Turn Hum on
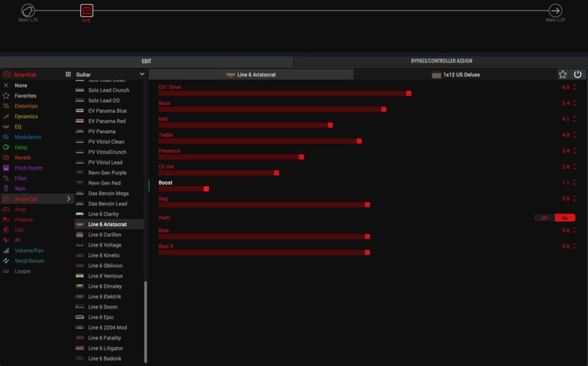This screenshot has width=588, height=366. point(564,218)
